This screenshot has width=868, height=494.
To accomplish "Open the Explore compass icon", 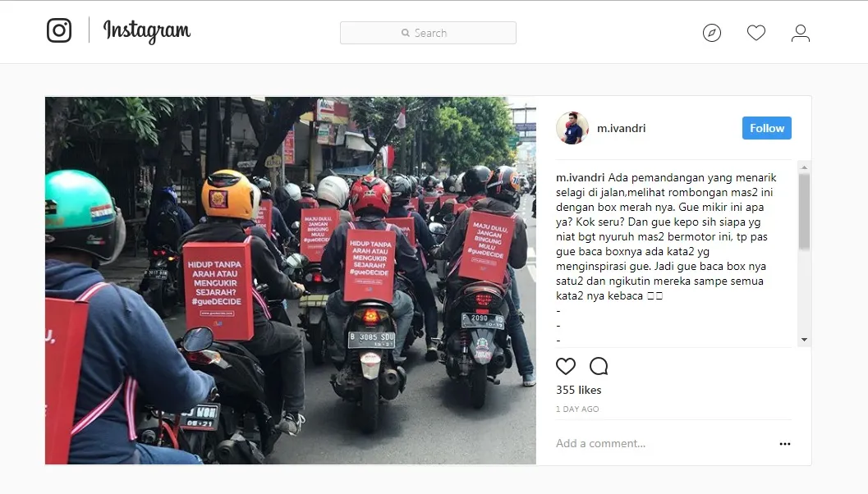I will pyautogui.click(x=712, y=33).
